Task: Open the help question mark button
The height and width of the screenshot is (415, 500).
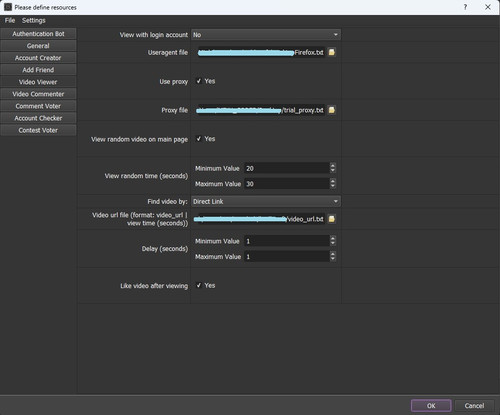Action: pos(465,7)
